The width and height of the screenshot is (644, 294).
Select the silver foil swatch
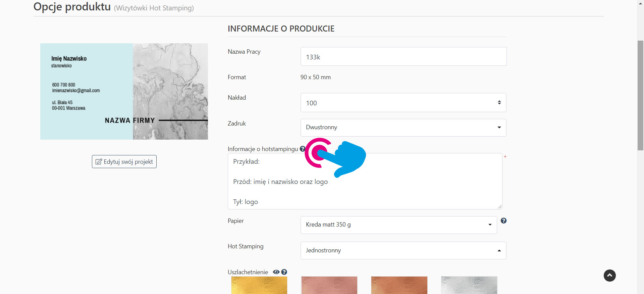point(469,285)
